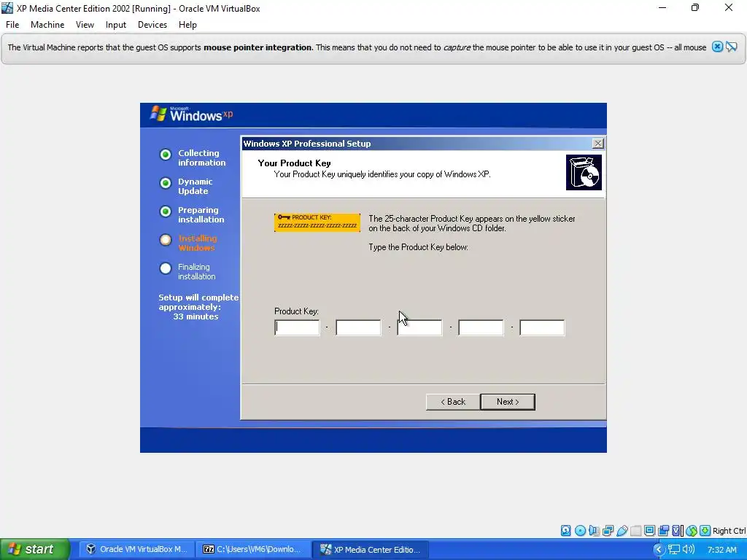This screenshot has height=560, width=747.
Task: Focus the second product key field
Action: (x=358, y=327)
